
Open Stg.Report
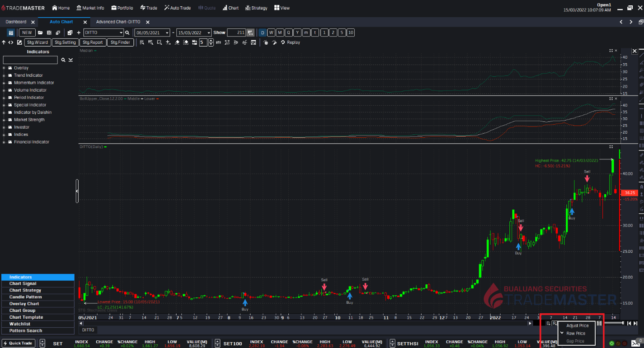[x=92, y=42]
